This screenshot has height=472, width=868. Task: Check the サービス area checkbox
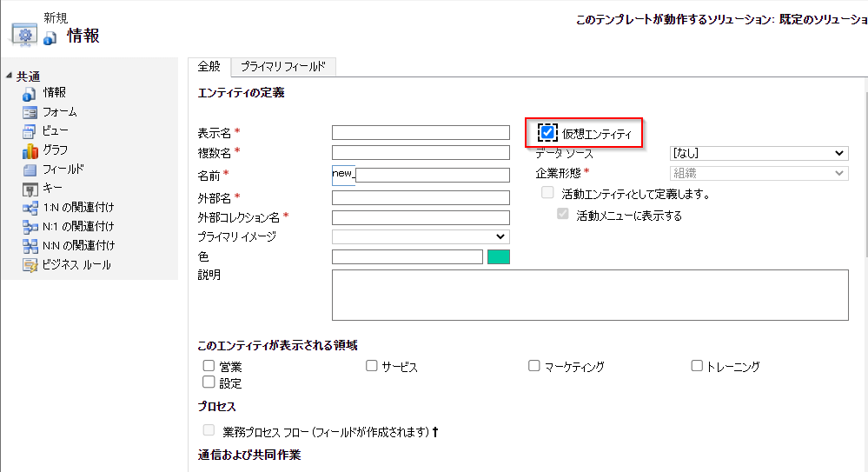coord(372,366)
